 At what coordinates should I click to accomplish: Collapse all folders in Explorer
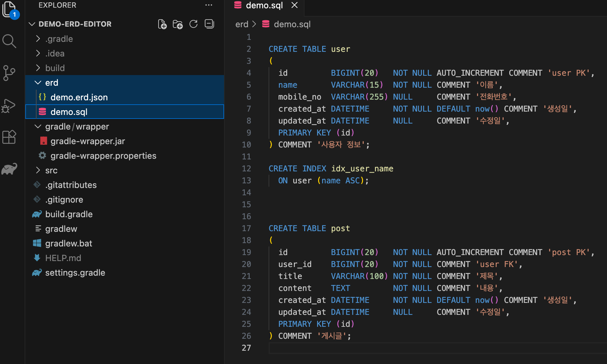pyautogui.click(x=209, y=24)
